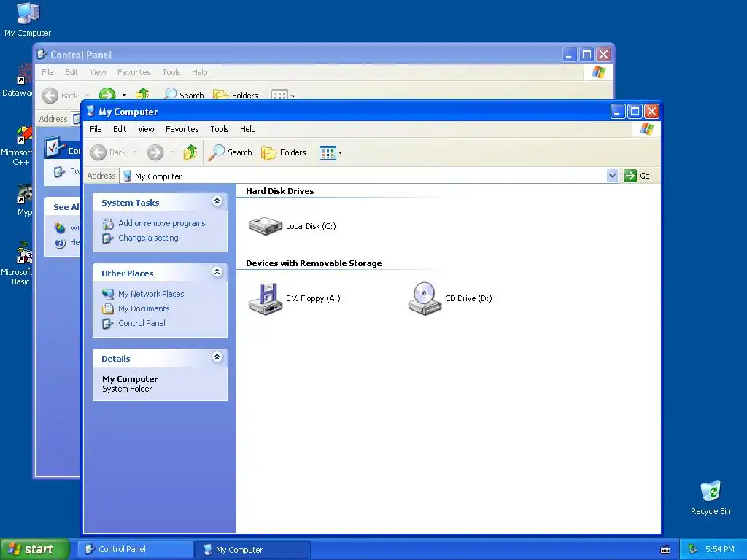Click the 5:54 PM taskbar clock
The image size is (747, 560).
coord(720,549)
